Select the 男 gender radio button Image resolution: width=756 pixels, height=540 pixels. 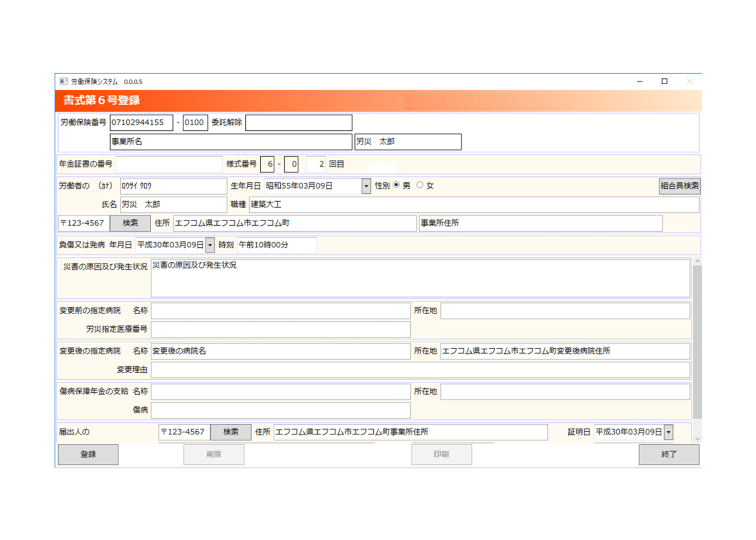(x=397, y=185)
